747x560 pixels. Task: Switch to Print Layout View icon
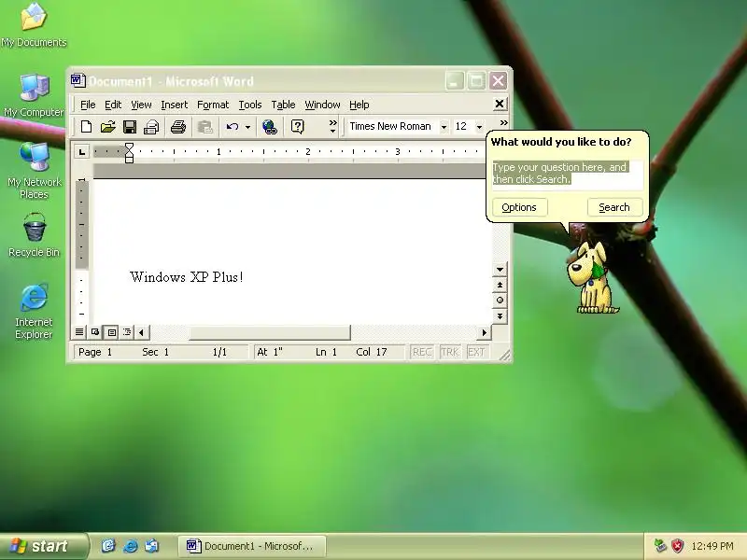[x=111, y=332]
